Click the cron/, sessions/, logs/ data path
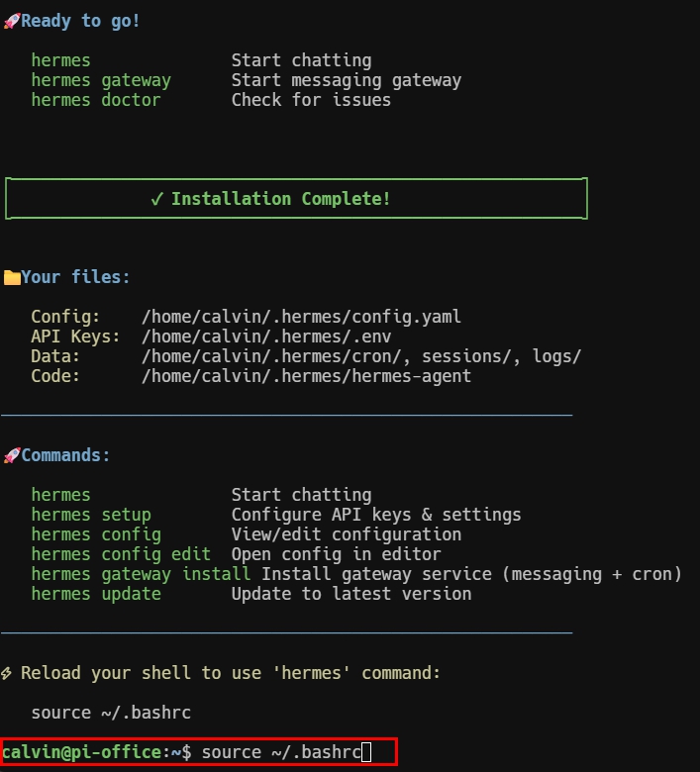This screenshot has height=772, width=700. point(361,356)
